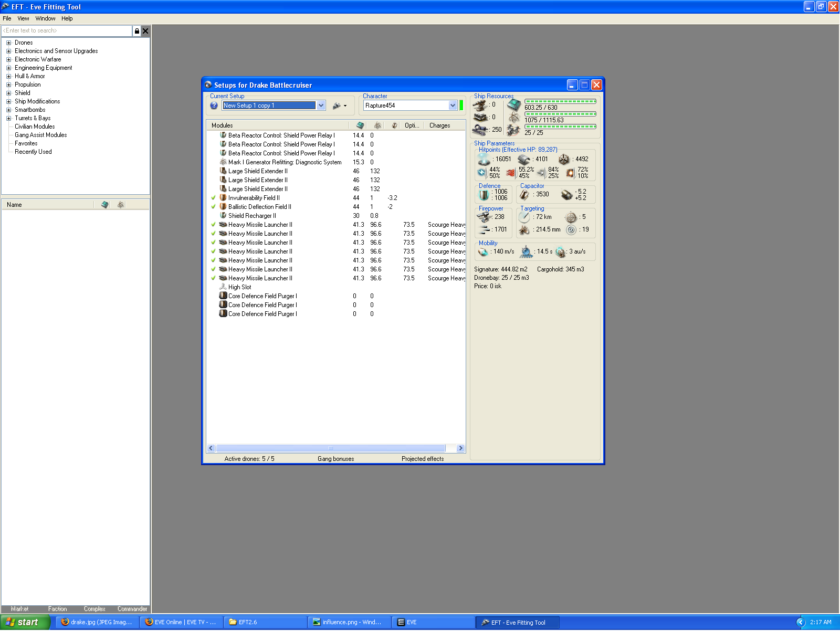Screen dimensions: 840x631
Task: Click Gang bonuses in the setup window
Action: [335, 459]
